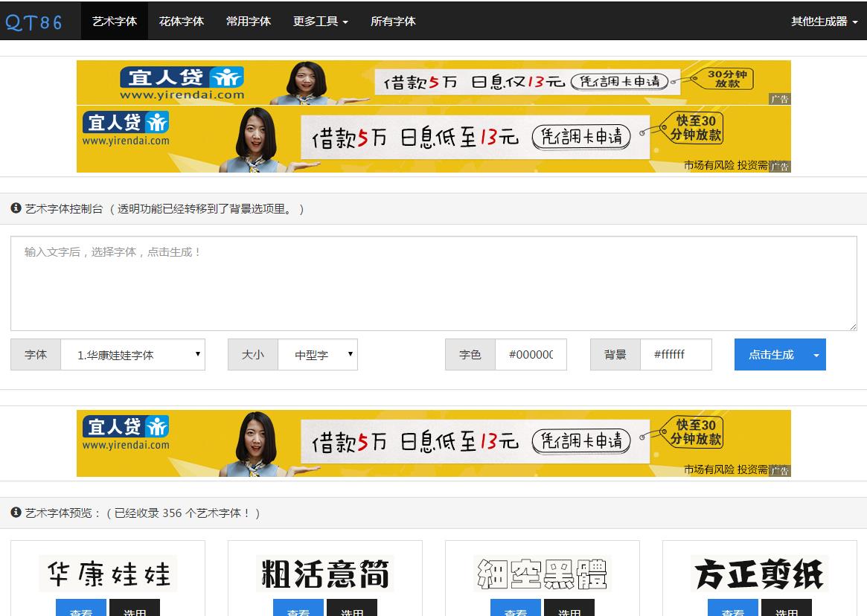
Task: Open the top 宜人贷 banner ad
Action: [x=433, y=83]
